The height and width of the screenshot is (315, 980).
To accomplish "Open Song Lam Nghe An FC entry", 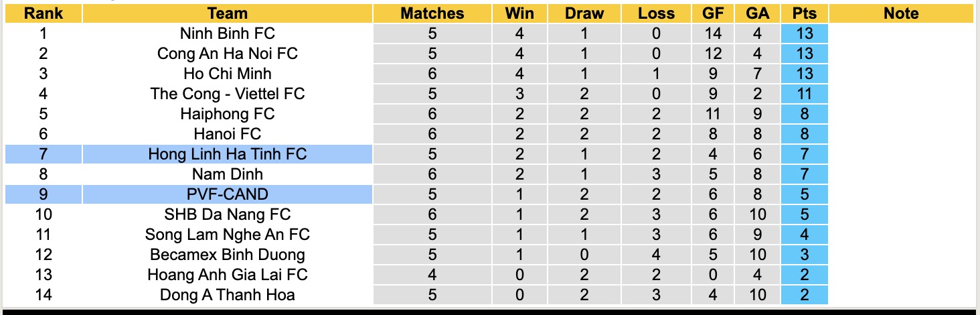I will click(x=228, y=235).
